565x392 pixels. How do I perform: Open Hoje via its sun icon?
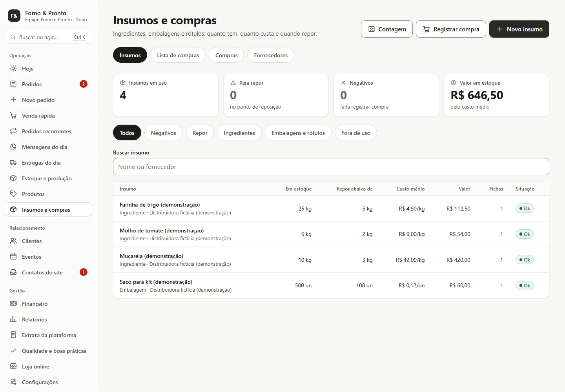(x=13, y=69)
